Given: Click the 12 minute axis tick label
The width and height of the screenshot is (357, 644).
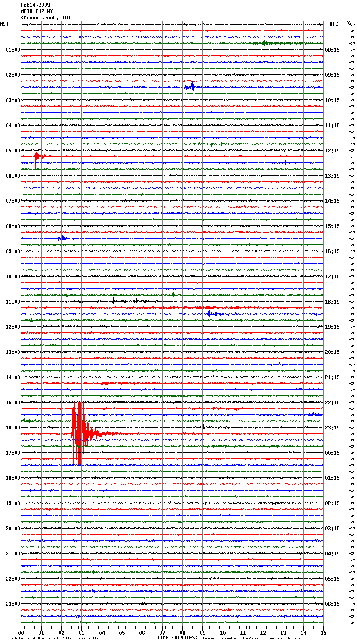Looking at the screenshot, I should [x=263, y=633].
